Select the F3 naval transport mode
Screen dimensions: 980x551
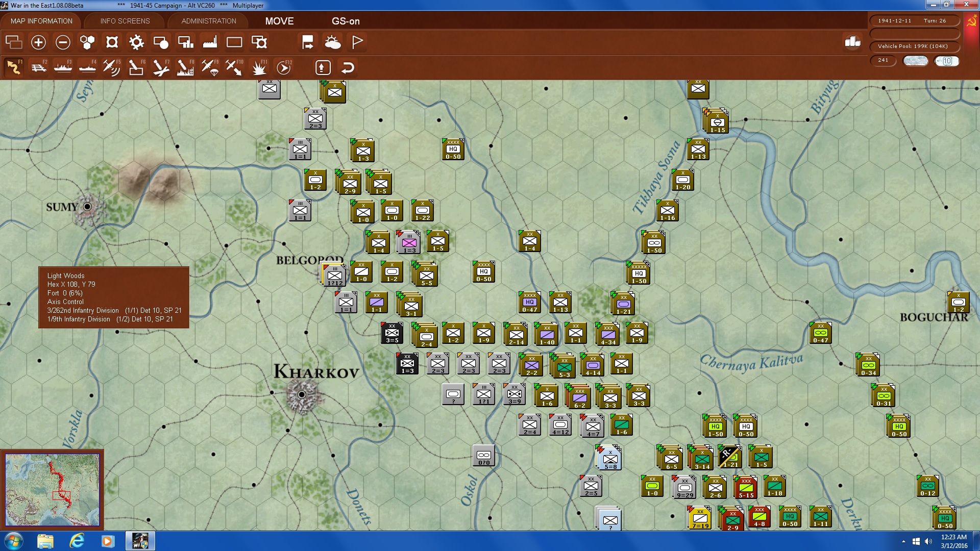point(63,67)
